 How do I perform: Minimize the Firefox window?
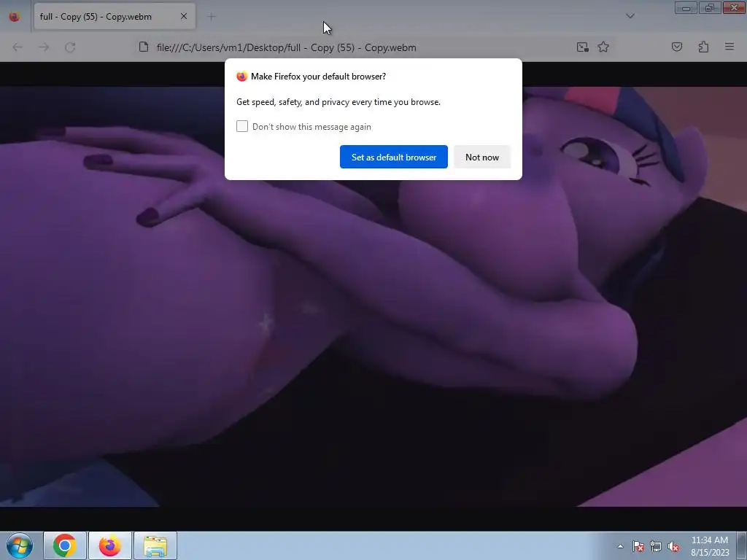686,7
